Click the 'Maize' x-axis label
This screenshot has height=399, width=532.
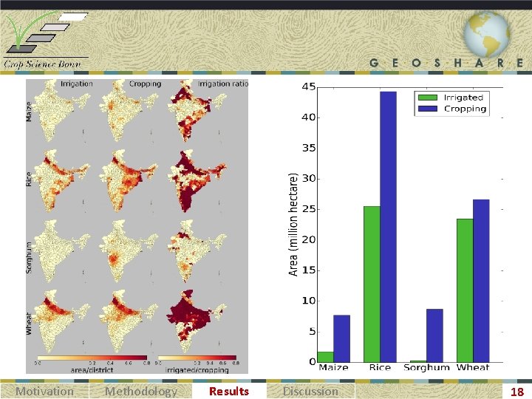333,367
